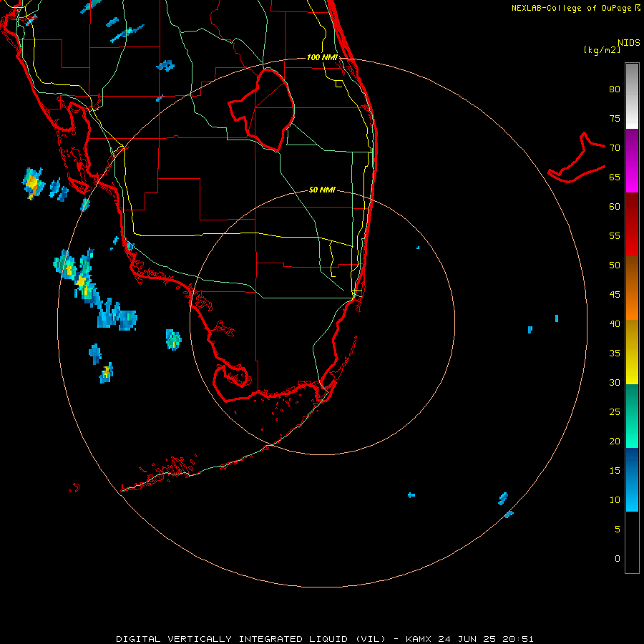
Task: Click the legend value 40
Action: (x=615, y=324)
